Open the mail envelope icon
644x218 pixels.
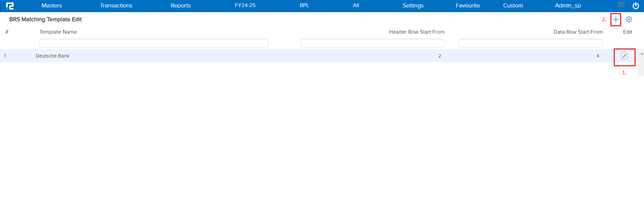[x=621, y=5]
